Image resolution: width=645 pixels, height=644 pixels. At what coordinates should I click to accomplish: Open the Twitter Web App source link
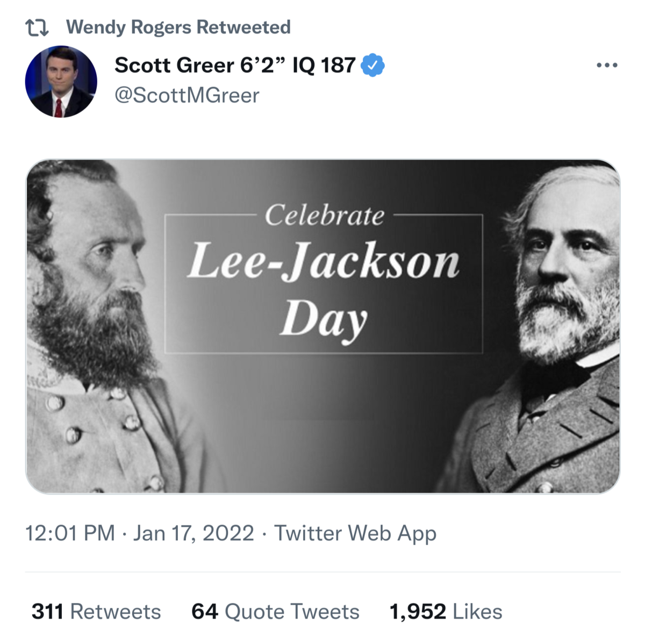355,533
